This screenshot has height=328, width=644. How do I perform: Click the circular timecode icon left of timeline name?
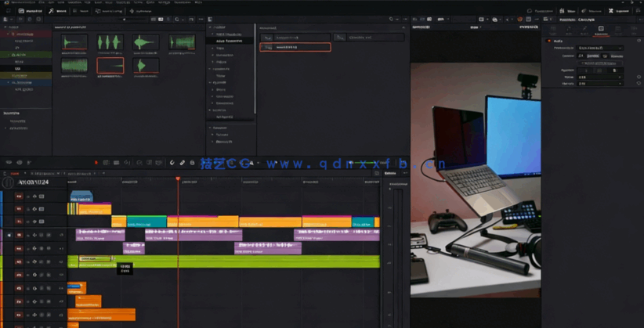[7, 182]
